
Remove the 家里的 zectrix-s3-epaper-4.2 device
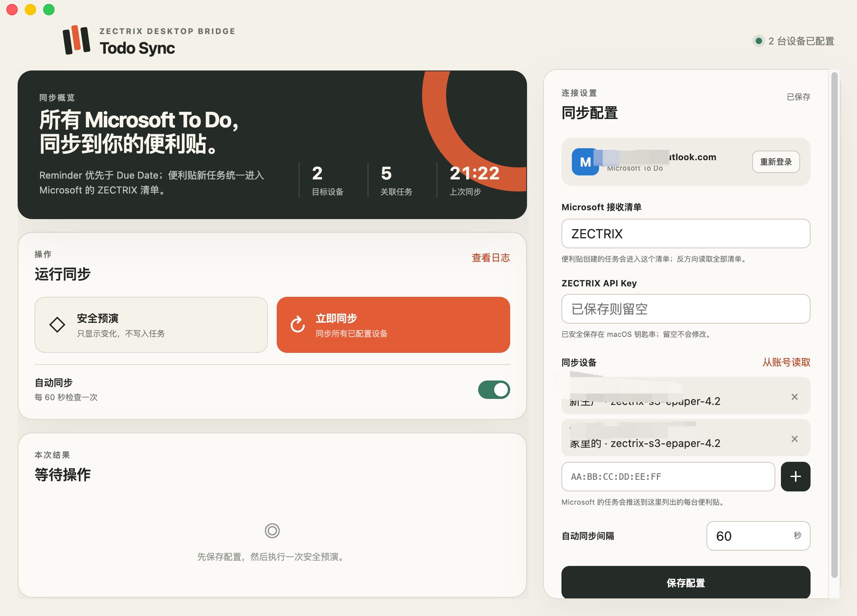tap(795, 439)
